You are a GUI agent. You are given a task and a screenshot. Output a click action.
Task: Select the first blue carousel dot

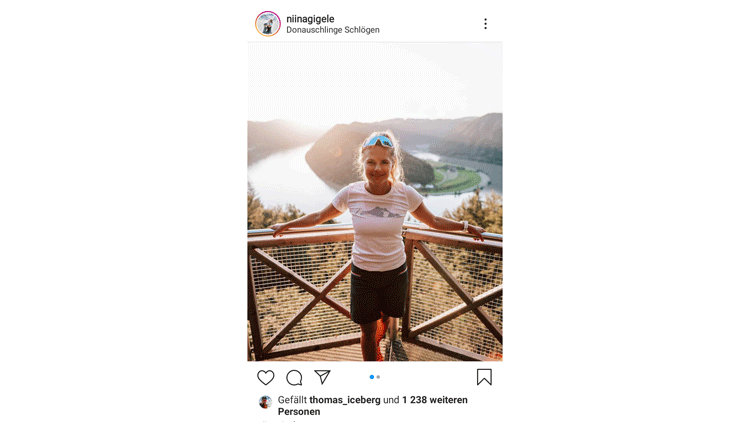click(372, 377)
